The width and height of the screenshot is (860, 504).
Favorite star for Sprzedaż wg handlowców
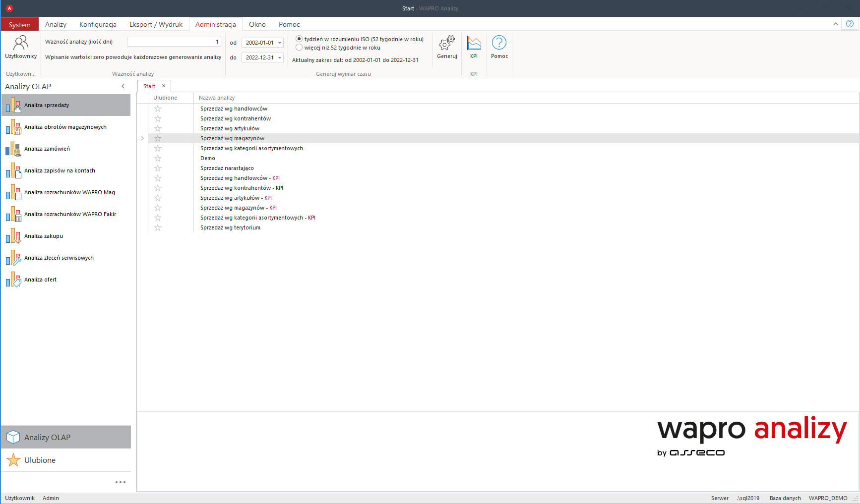click(x=158, y=109)
